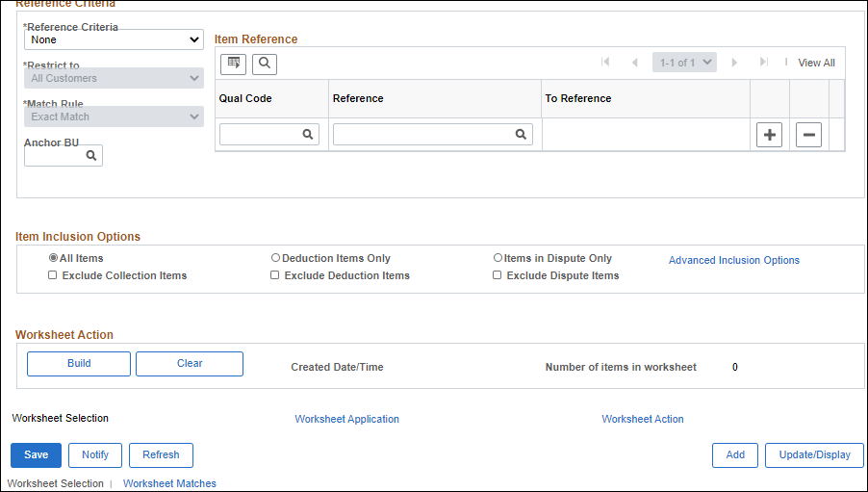
Task: Expand the 1-1 of 1 row selector
Action: [x=685, y=63]
